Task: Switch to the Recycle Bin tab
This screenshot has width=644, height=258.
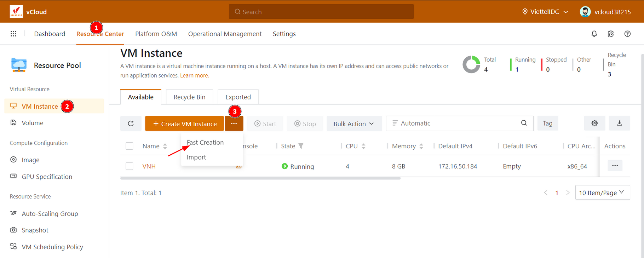Action: [189, 97]
